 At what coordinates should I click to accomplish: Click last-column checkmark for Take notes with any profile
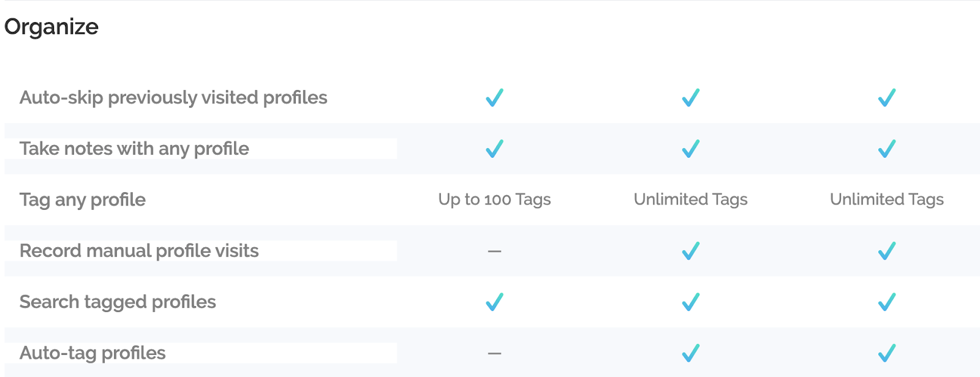886,149
